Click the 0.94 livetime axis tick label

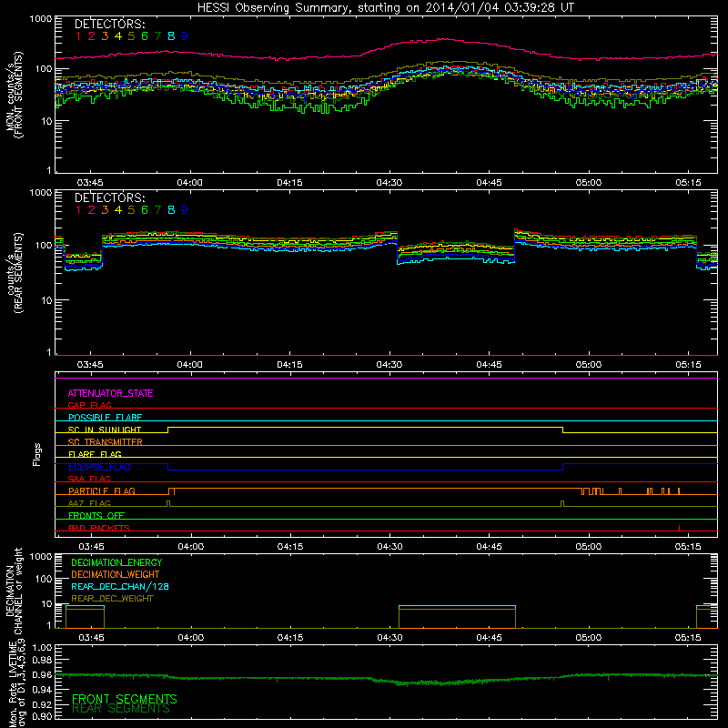(x=42, y=690)
